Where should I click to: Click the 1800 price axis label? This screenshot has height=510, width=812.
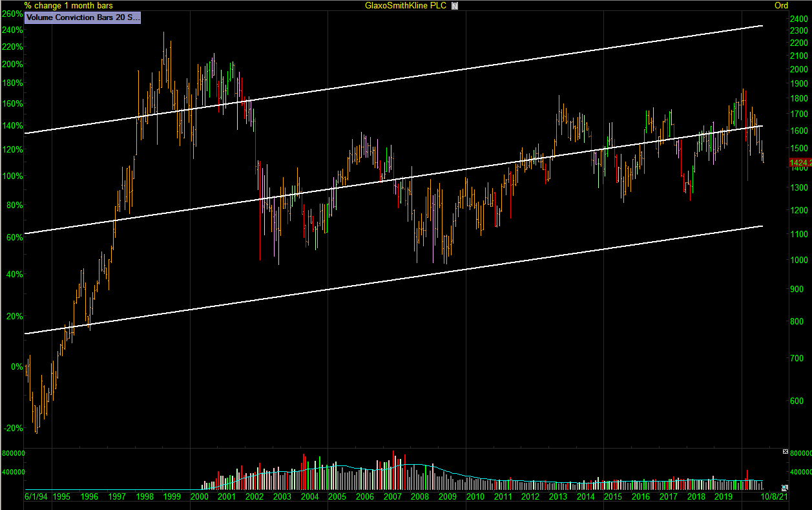tap(798, 99)
